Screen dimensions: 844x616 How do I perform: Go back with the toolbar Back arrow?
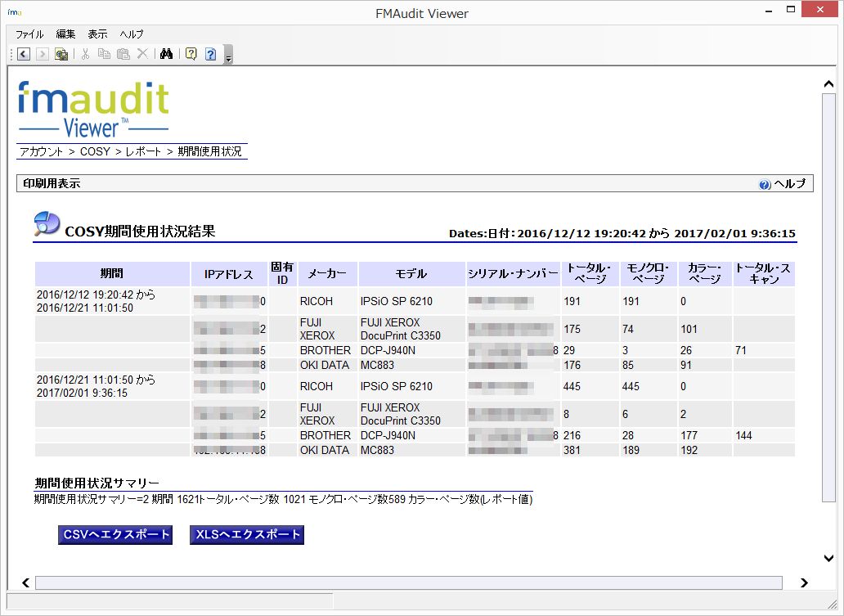coord(24,54)
